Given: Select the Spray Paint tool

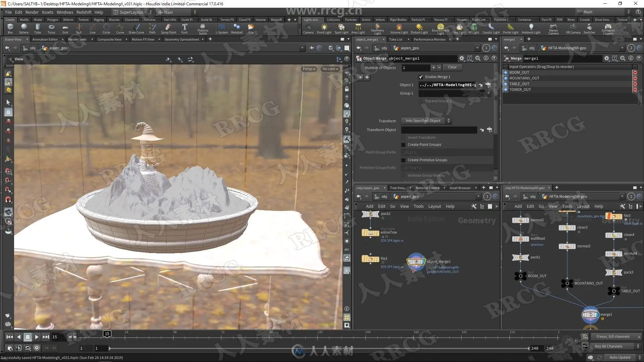Looking at the screenshot, I should [x=168, y=28].
